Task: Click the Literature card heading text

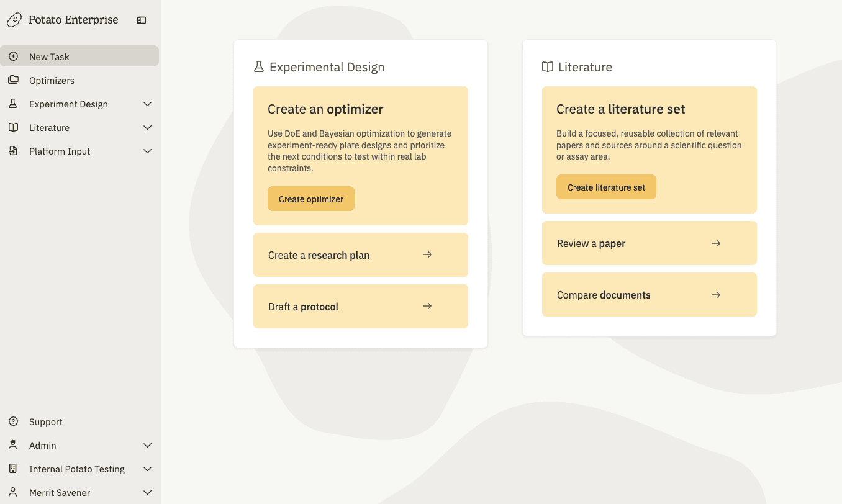Action: pos(585,67)
